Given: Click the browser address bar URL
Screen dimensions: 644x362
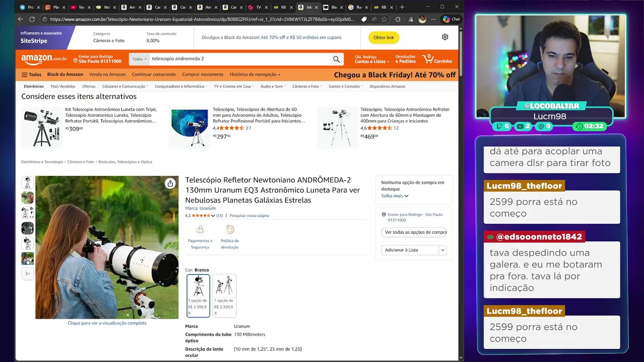Looking at the screenshot, I should coord(201,19).
